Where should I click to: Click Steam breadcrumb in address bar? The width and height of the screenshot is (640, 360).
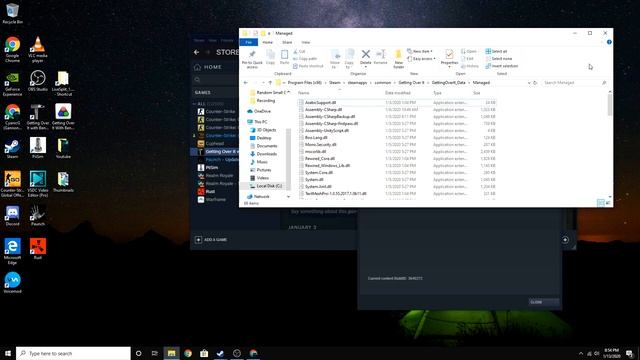pos(335,83)
